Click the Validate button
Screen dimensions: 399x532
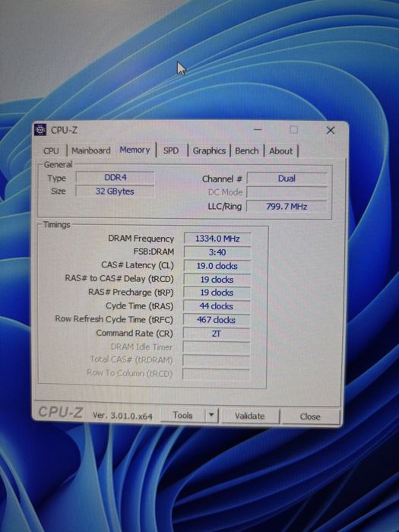[250, 416]
